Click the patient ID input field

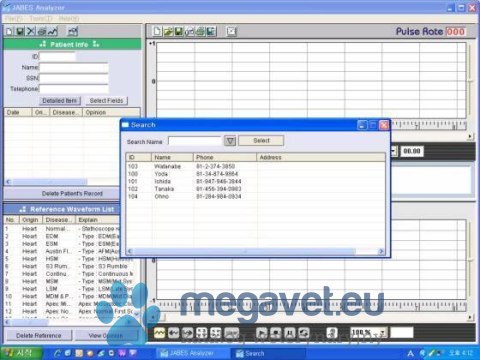click(x=57, y=57)
